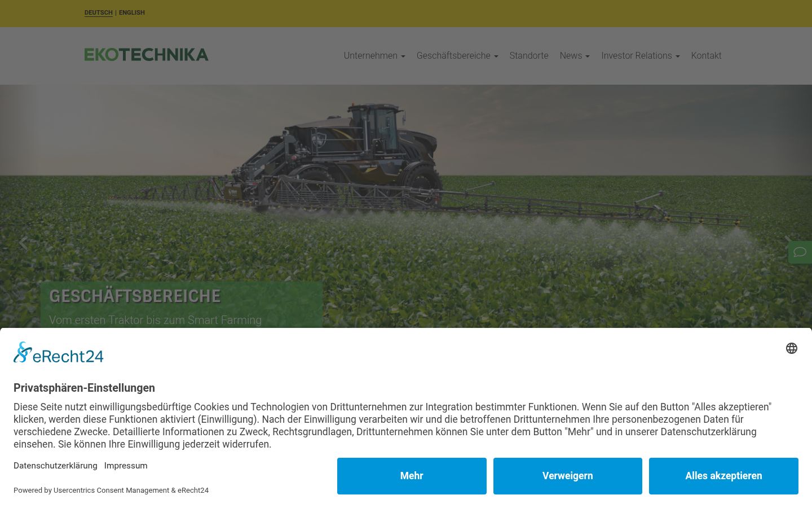Click the Privatsphären-Einstellungen heading

click(x=84, y=388)
